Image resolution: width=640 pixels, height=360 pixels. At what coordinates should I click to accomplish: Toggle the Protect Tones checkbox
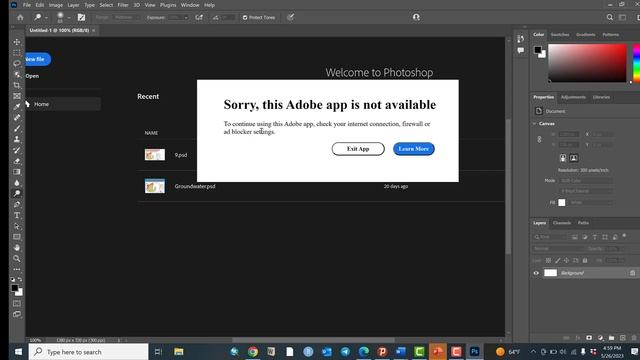pyautogui.click(x=245, y=18)
